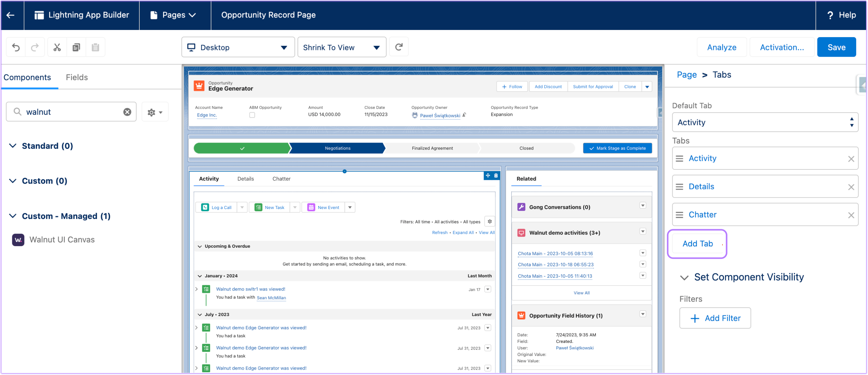
Task: Click the Help question mark icon
Action: 830,15
